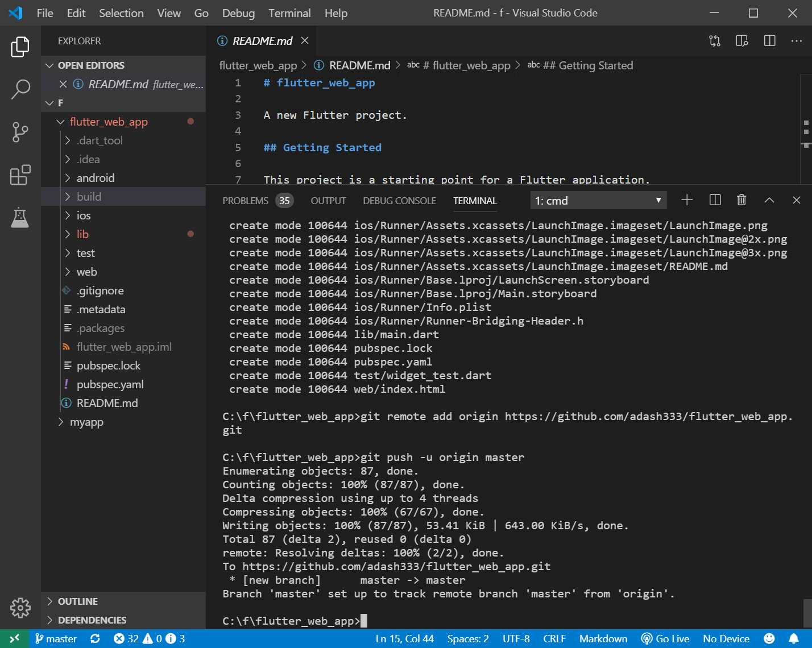
Task: Toggle maximized terminal panel size
Action: [x=769, y=200]
